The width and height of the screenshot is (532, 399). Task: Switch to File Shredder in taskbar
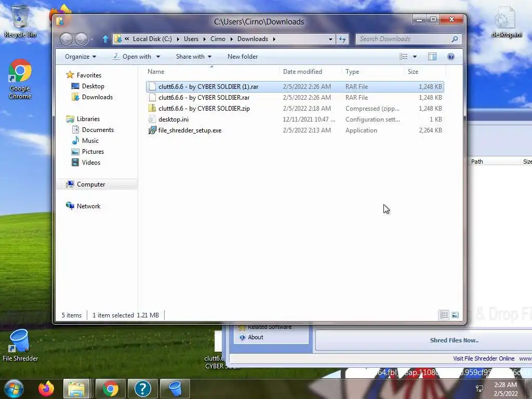pos(175,389)
